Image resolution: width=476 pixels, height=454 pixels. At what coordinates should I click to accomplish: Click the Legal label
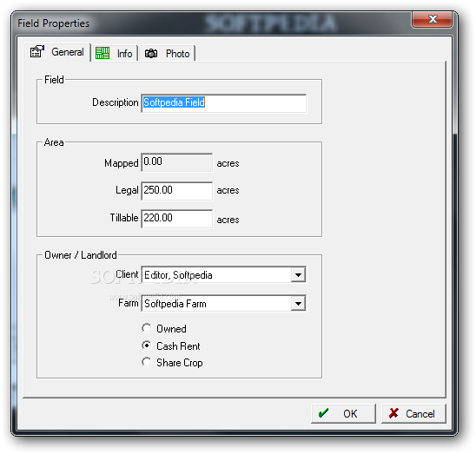pos(127,190)
